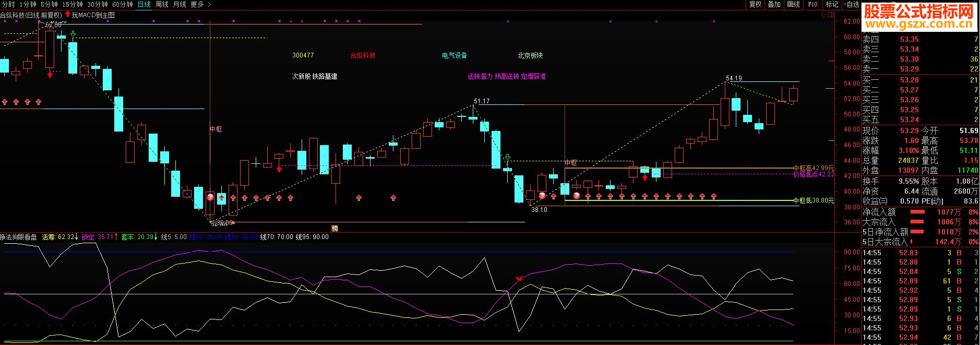980x345 pixels.
Task: Click the 活筹: 62.32 indicator value
Action: (59, 237)
